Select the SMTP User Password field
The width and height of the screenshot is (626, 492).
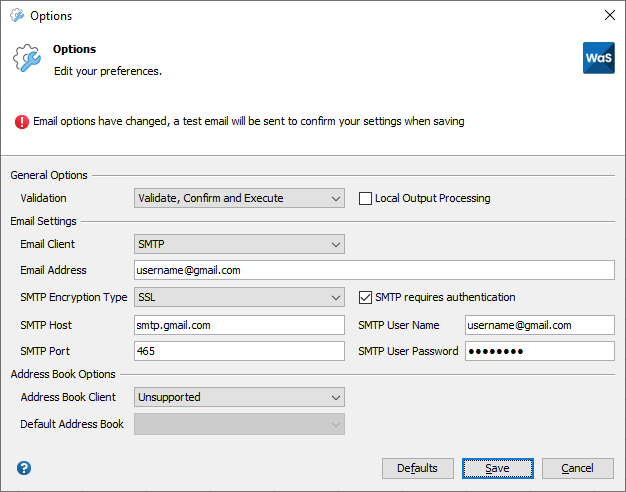tap(540, 351)
